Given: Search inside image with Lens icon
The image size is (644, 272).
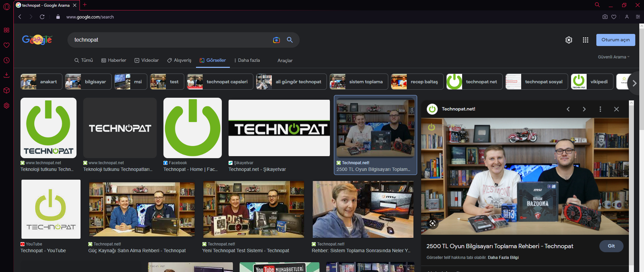Looking at the screenshot, I should point(433,223).
